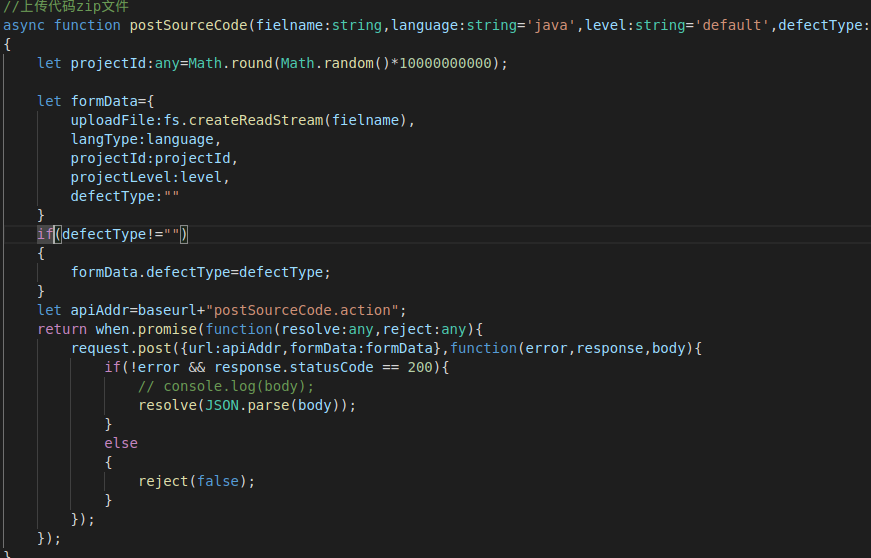Click the else keyword
The height and width of the screenshot is (558, 871).
tap(121, 443)
